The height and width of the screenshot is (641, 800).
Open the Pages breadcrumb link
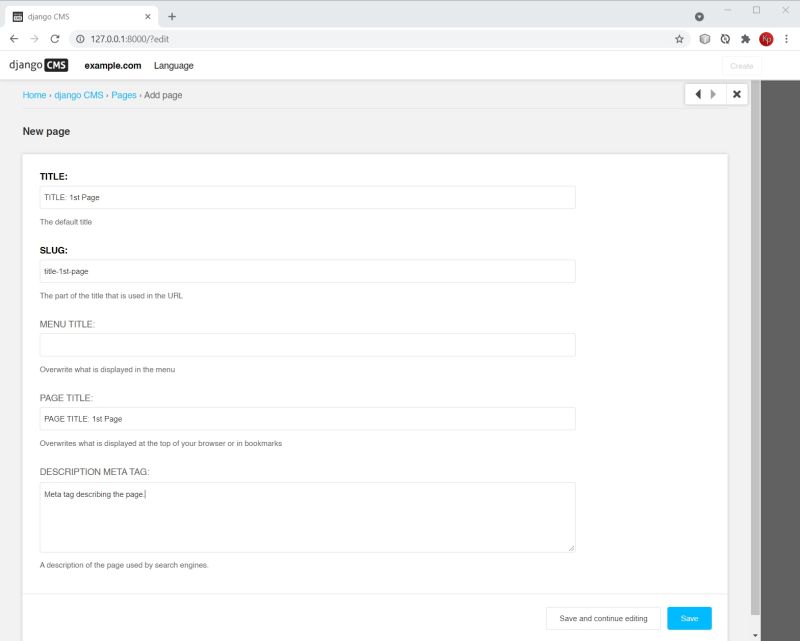(124, 95)
